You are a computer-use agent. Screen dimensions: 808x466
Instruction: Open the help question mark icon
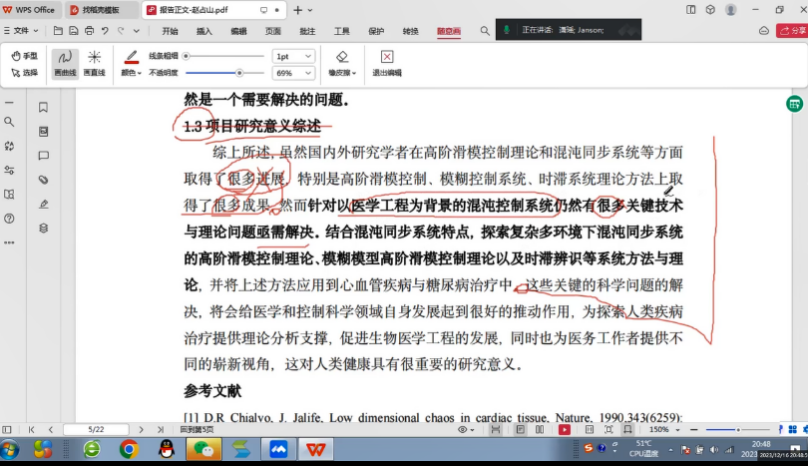[9, 218]
